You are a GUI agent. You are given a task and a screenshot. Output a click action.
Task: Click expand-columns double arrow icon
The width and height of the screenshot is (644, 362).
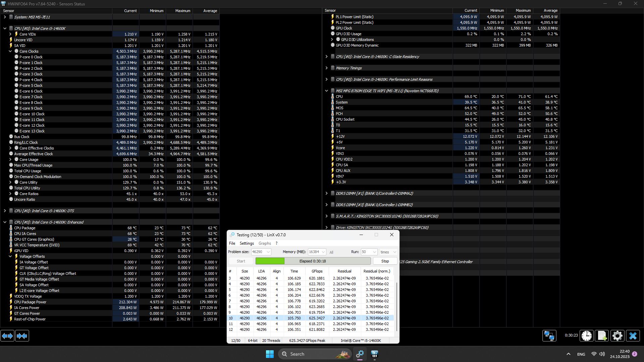point(7,336)
